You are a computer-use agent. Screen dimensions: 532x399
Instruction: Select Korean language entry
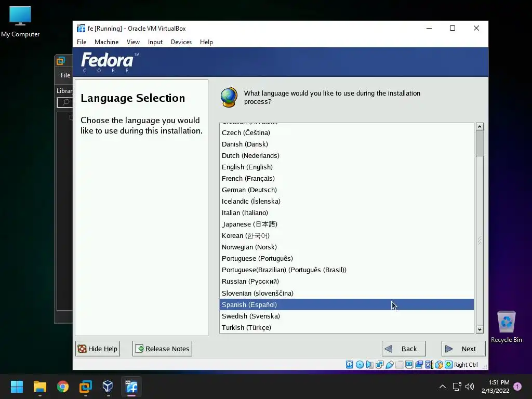click(347, 236)
